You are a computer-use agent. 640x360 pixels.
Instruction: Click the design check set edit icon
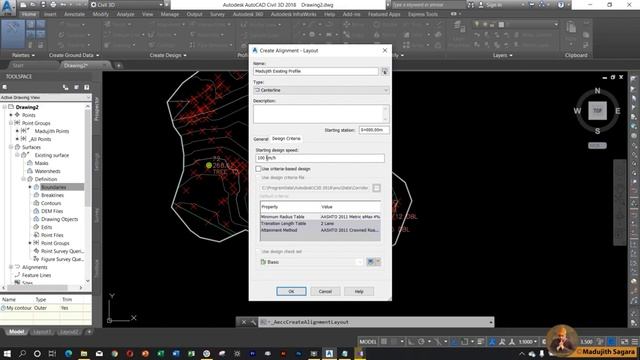(371, 262)
